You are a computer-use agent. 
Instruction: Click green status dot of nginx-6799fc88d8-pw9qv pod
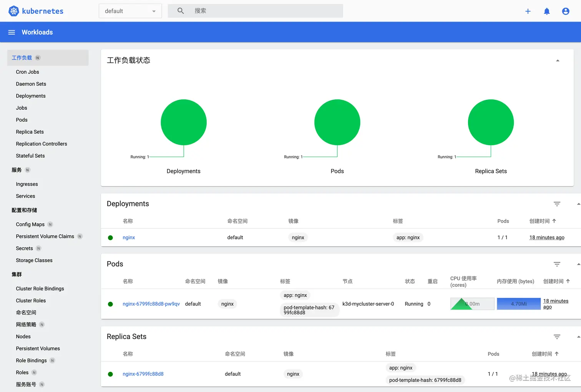pos(110,304)
